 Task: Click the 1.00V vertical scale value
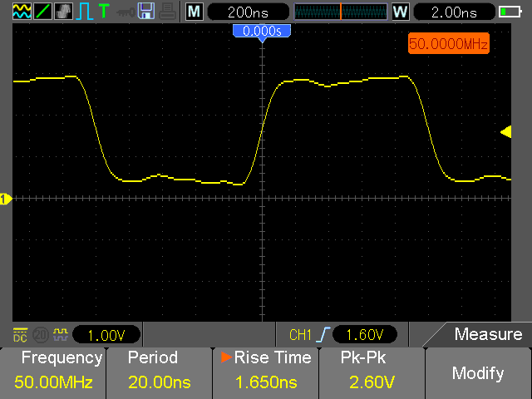pos(106,335)
